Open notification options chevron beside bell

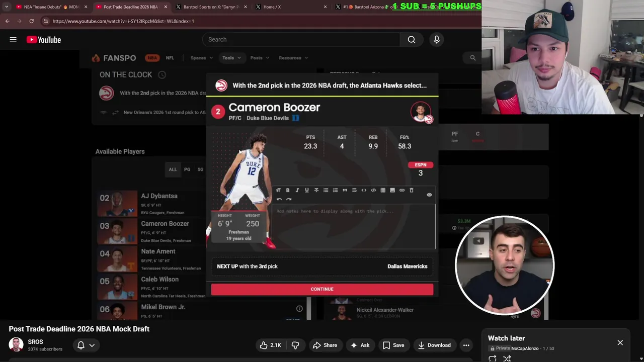click(x=92, y=345)
